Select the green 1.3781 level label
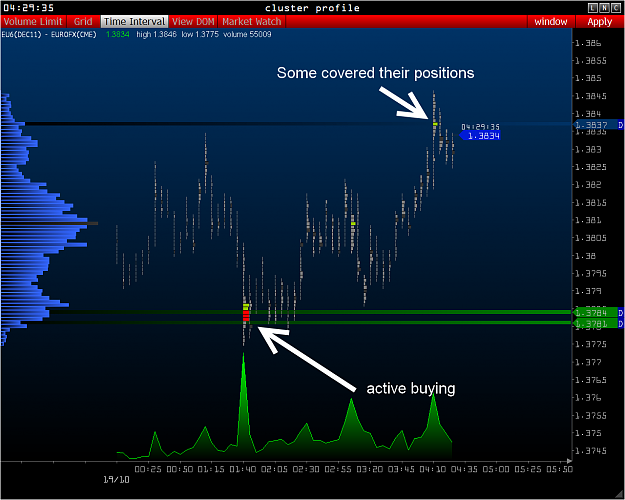The image size is (625, 500). coord(595,323)
